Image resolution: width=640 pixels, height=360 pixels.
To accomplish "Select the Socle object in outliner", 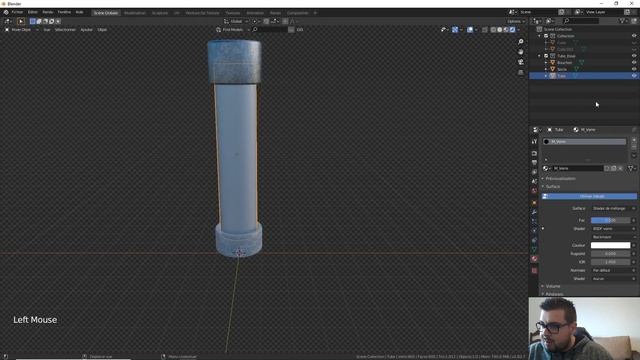I will tap(562, 69).
